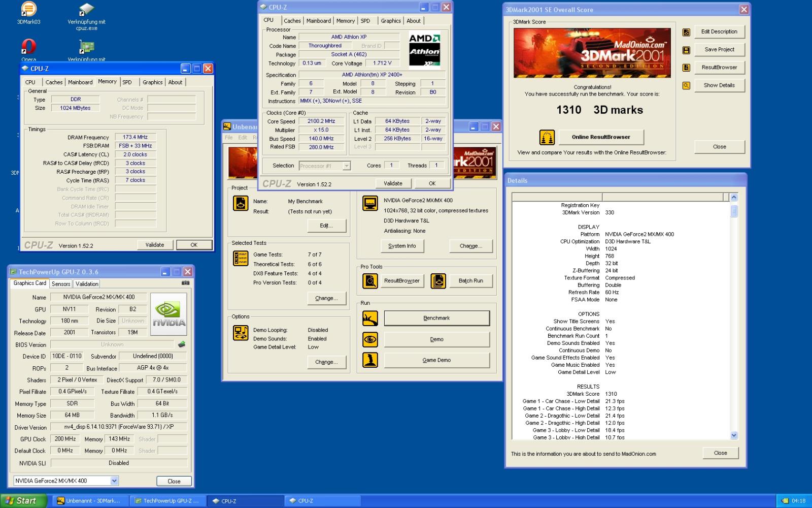Click the Benchmark button
This screenshot has width=812, height=508.
coord(436,319)
